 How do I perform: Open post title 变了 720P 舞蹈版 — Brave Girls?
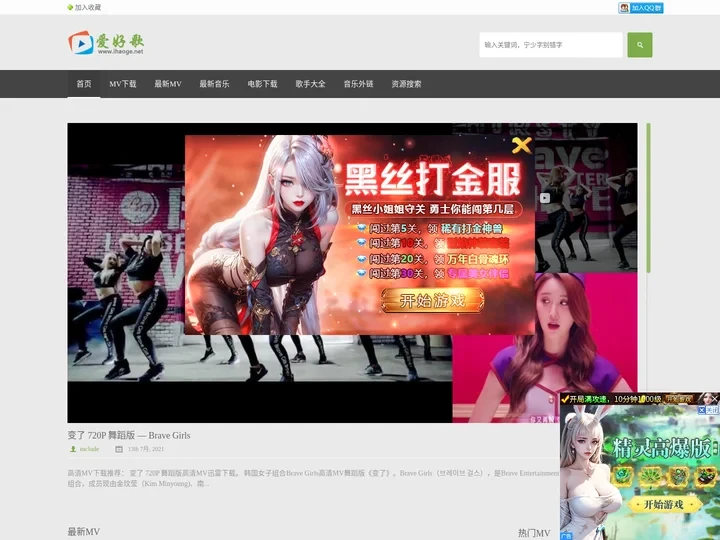(x=129, y=435)
